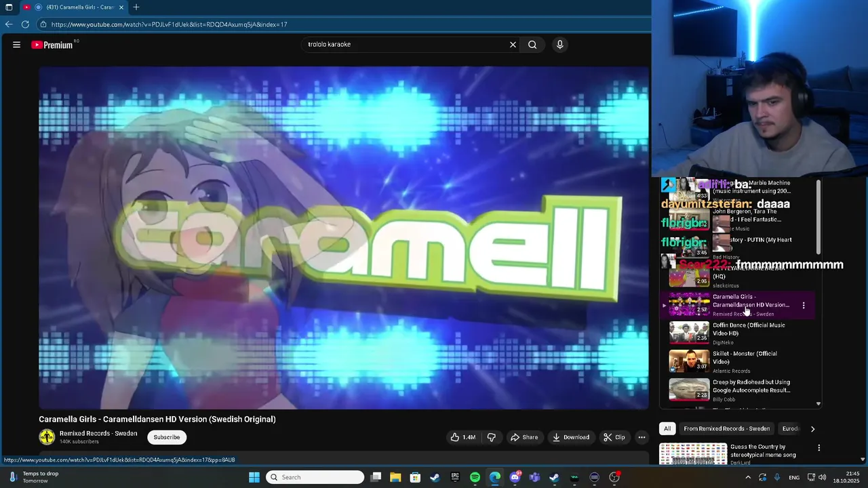Share the video
Viewport: 868px width, 488px height.
(x=524, y=437)
